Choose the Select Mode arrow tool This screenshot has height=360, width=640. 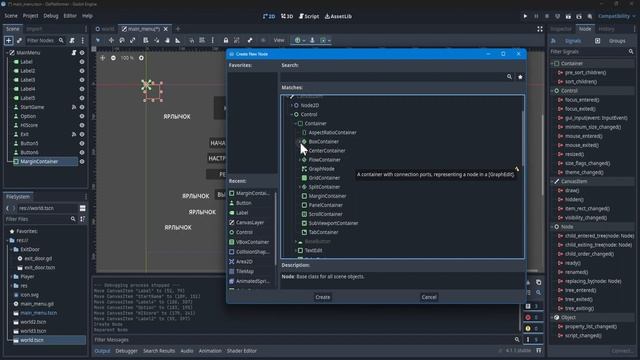tap(98, 40)
